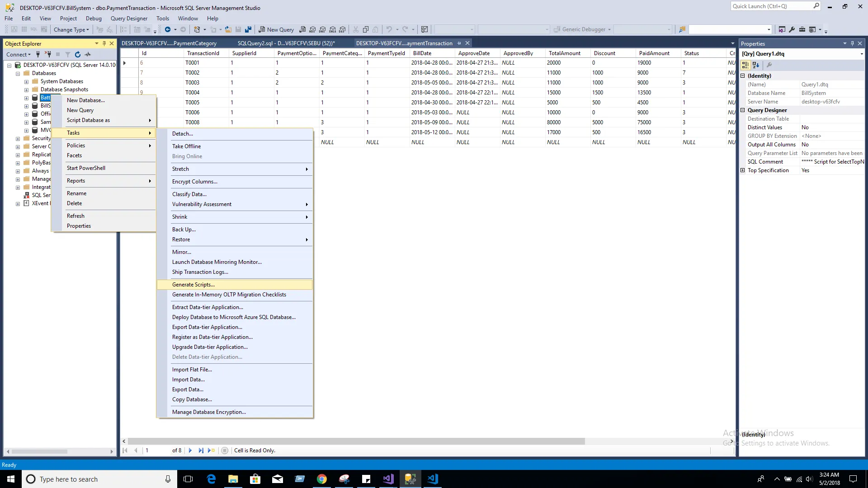Open the Change Type dropdown
868x488 pixels.
71,29
